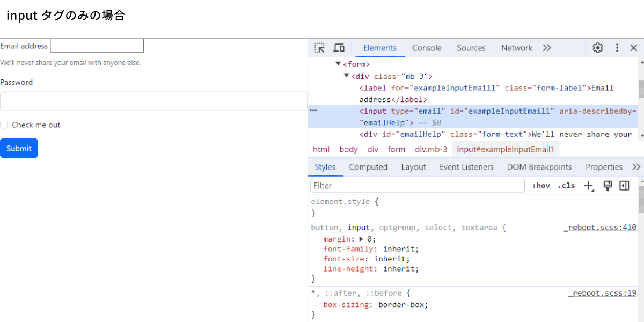This screenshot has width=644, height=322.
Task: Collapse the form node in DOM tree
Action: click(338, 64)
